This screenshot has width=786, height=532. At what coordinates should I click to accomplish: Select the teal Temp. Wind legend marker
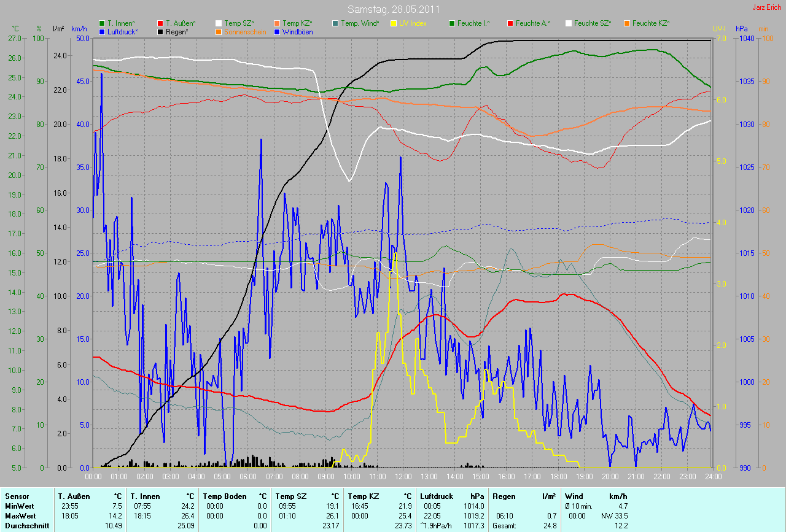coord(336,23)
